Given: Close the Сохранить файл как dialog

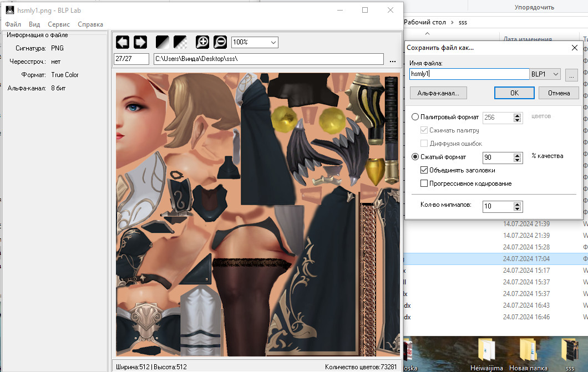Looking at the screenshot, I should pos(575,48).
